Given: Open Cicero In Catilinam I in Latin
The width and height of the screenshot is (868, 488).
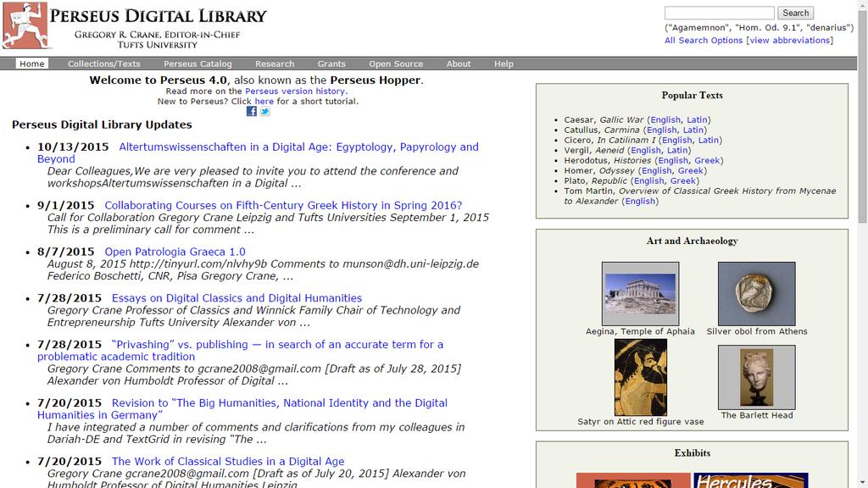Looking at the screenshot, I should click(709, 140).
